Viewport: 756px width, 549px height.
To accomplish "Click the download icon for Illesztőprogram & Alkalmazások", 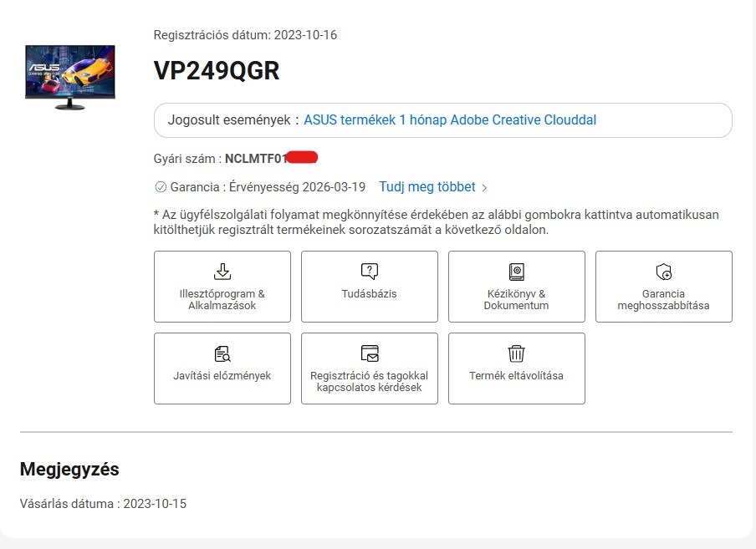I will point(222,272).
